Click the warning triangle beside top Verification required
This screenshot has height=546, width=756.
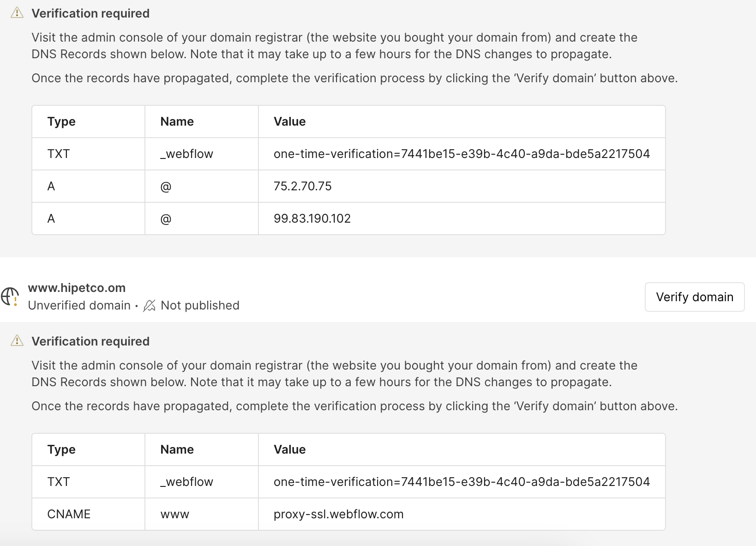(x=17, y=12)
